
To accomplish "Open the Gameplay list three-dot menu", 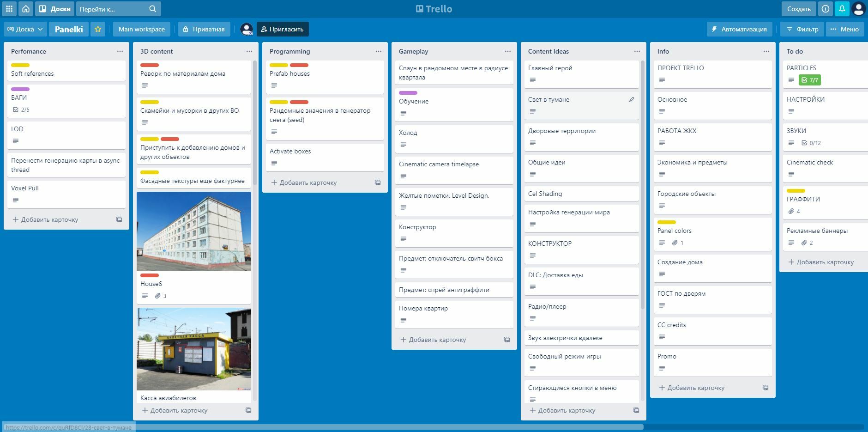I will pos(508,51).
